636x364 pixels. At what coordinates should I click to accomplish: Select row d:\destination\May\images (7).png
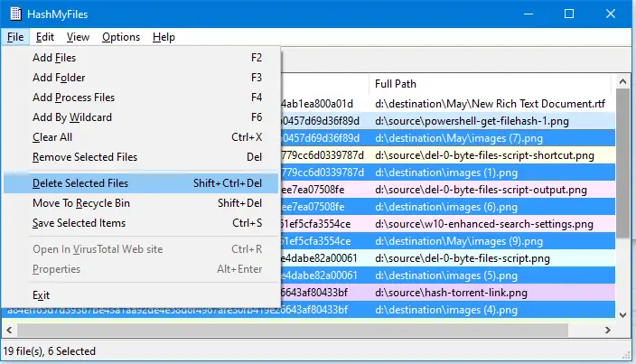coord(448,138)
